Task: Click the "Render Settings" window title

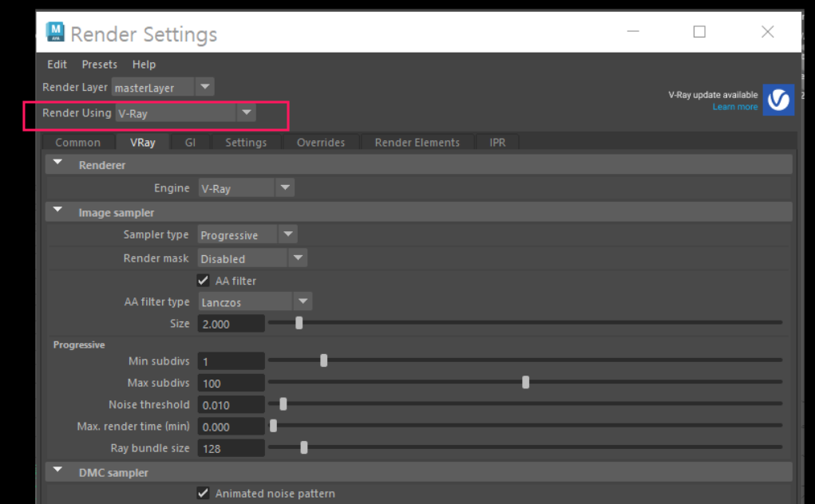Action: (144, 34)
